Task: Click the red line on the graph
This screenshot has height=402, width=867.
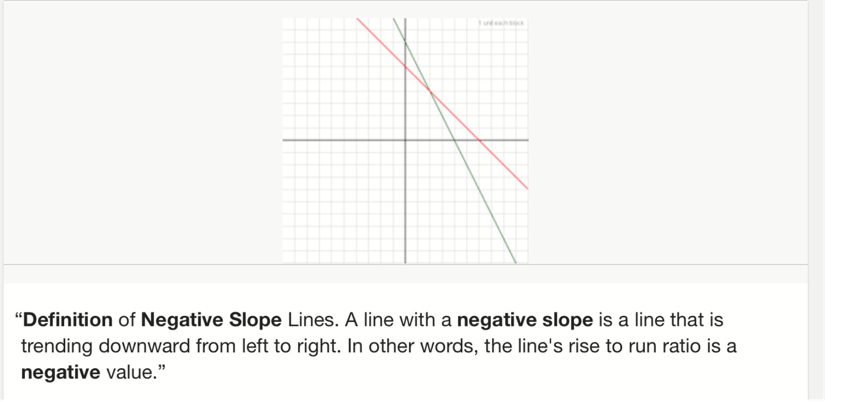Action: (x=502, y=165)
